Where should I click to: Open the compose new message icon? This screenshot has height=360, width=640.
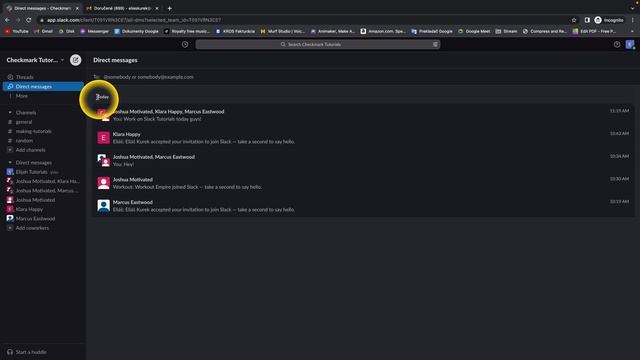[76, 60]
